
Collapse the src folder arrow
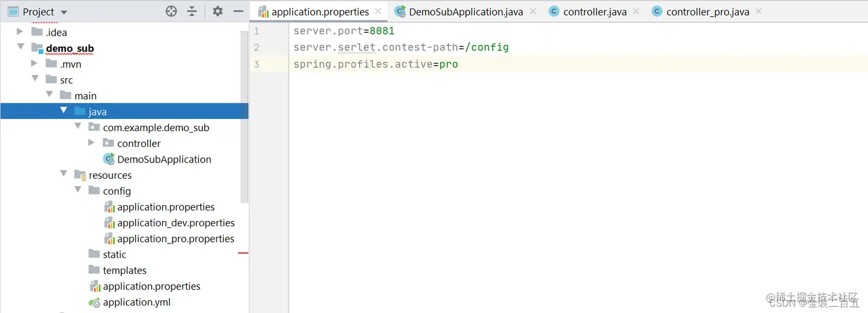[34, 79]
